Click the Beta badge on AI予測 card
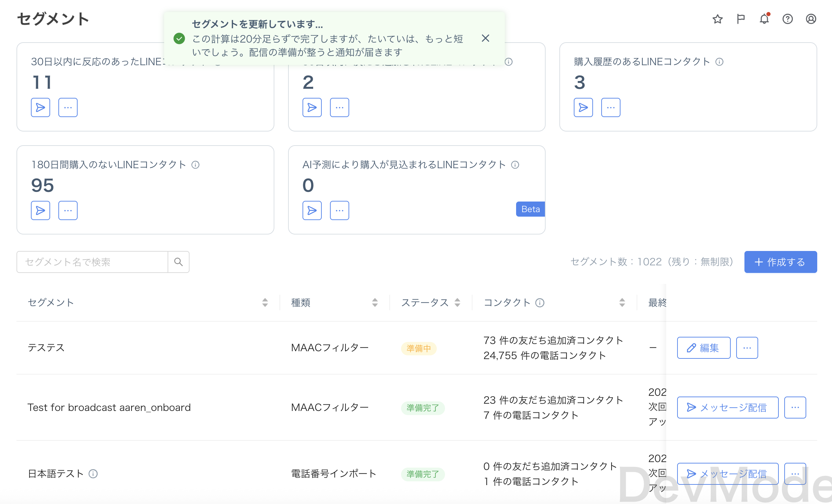 click(x=531, y=209)
